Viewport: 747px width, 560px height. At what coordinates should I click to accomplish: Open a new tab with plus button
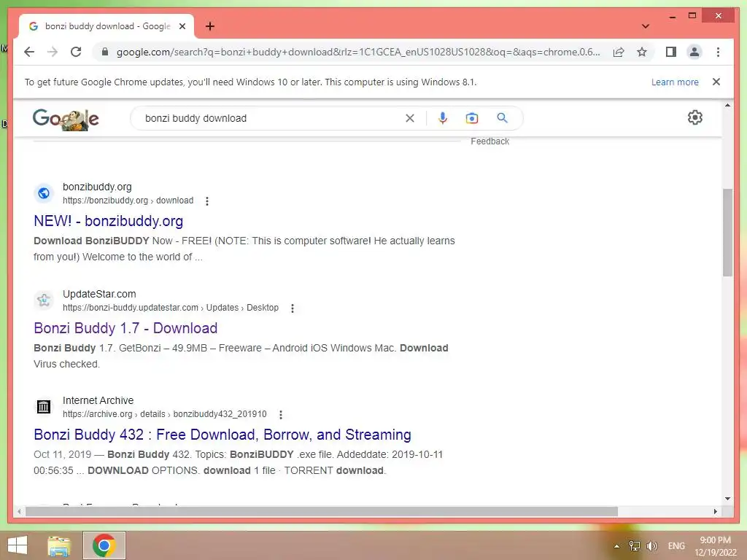[x=210, y=26]
